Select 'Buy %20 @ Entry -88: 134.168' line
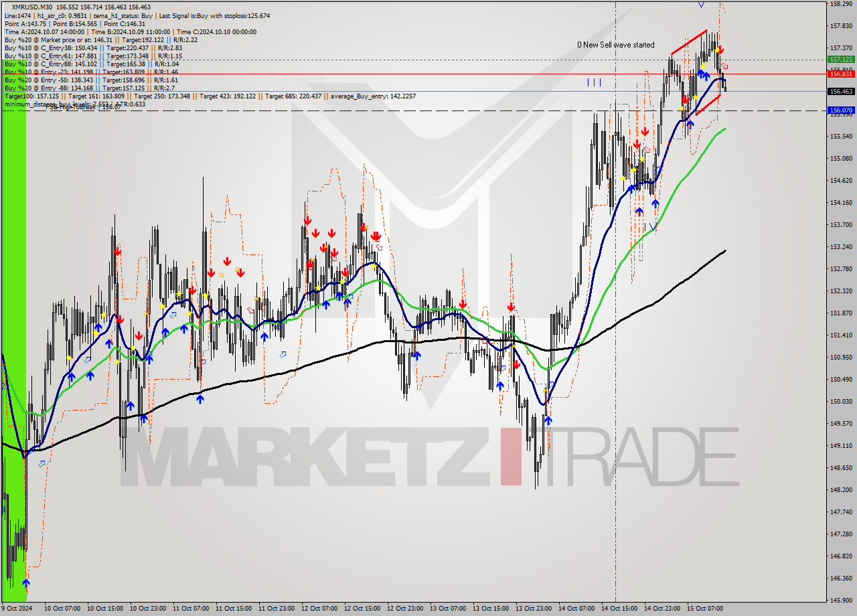Screen dimensions: 857x616 (49, 88)
